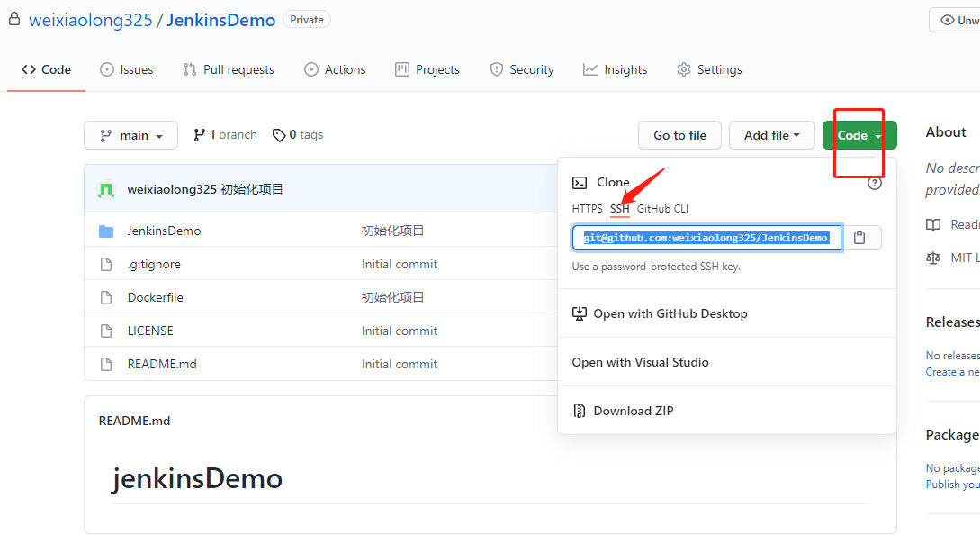Click the Go to file button
The height and width of the screenshot is (535, 980).
point(679,135)
